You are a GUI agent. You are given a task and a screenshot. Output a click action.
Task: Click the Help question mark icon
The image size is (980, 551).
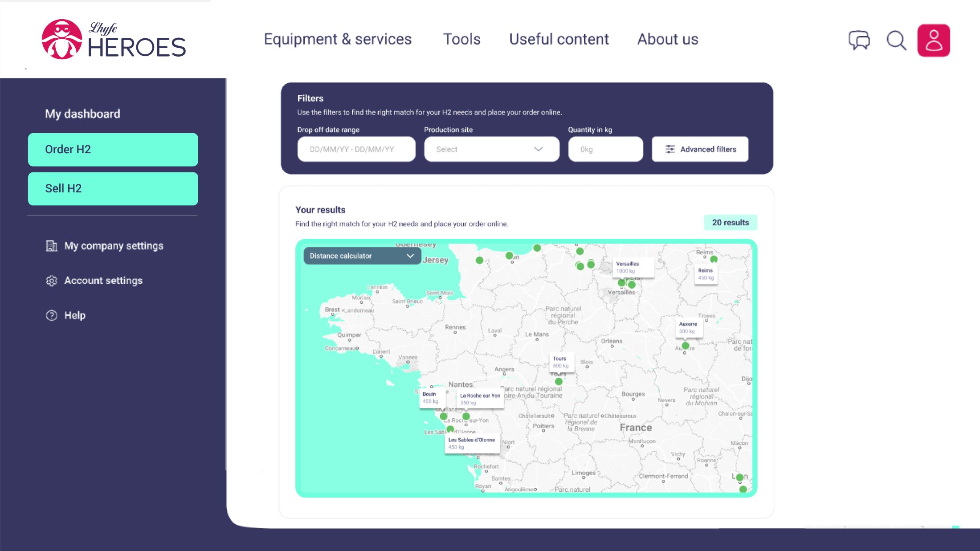52,315
